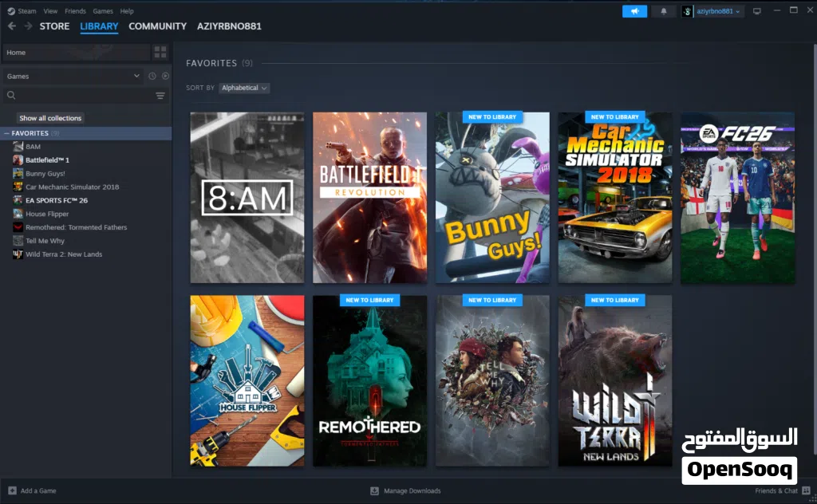Open the Bunny Guys! game cover
The image size is (817, 504).
coord(492,198)
